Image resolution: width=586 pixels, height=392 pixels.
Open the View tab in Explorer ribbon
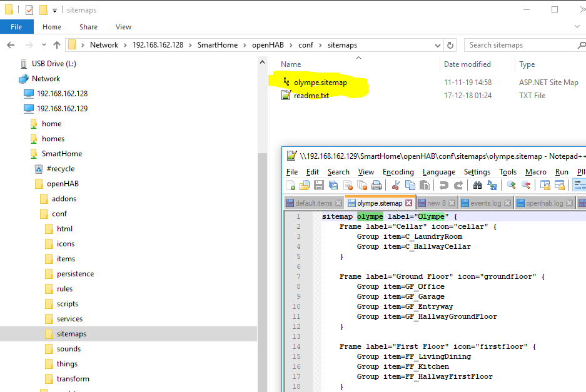click(123, 27)
